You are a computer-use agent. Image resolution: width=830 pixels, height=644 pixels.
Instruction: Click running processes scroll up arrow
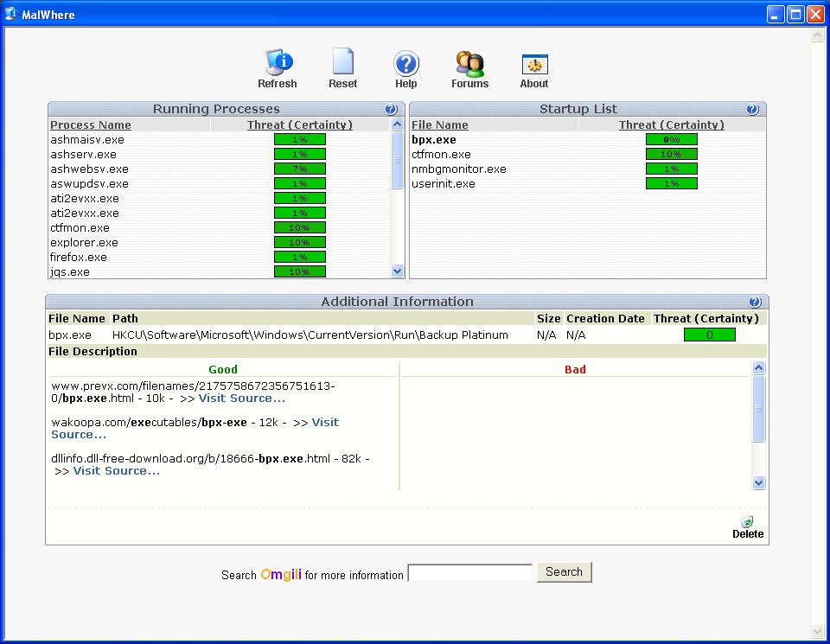point(398,124)
